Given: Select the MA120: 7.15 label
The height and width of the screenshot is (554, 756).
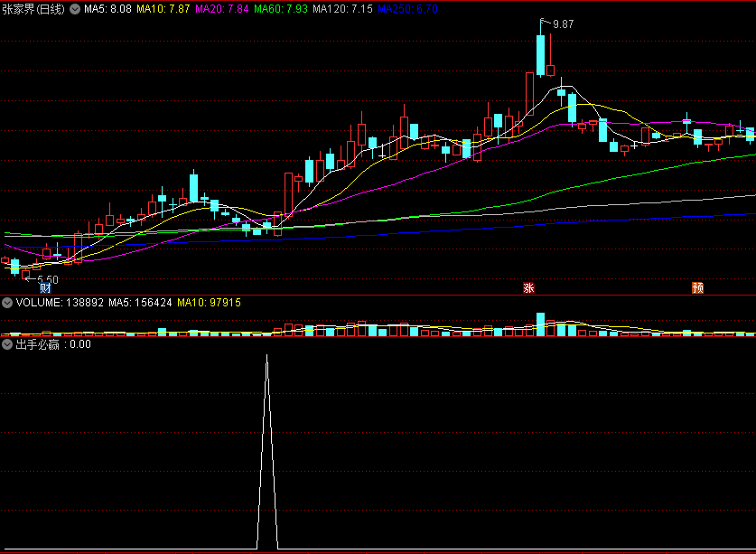Looking at the screenshot, I should [x=342, y=9].
